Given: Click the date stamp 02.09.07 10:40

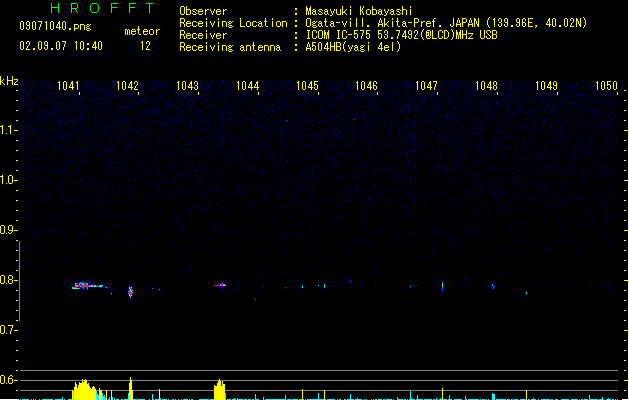Looking at the screenshot, I should click(x=61, y=46).
